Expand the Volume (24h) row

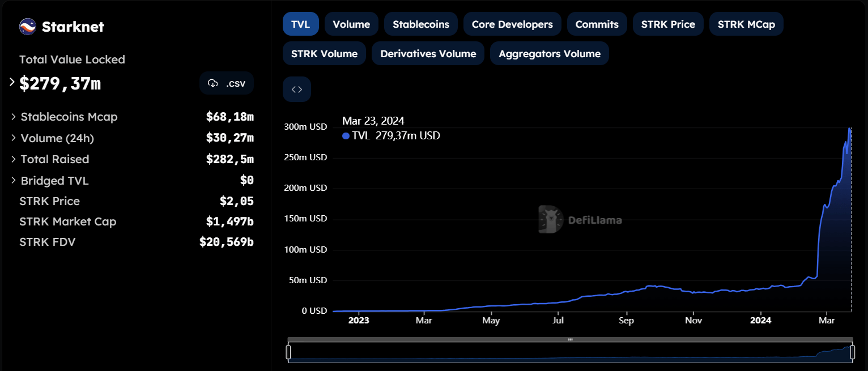pos(14,138)
